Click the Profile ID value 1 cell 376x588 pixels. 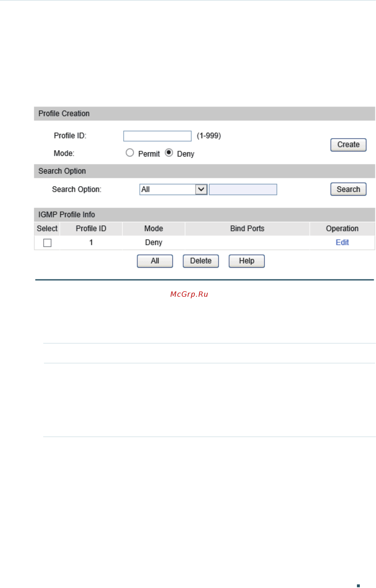click(x=91, y=243)
